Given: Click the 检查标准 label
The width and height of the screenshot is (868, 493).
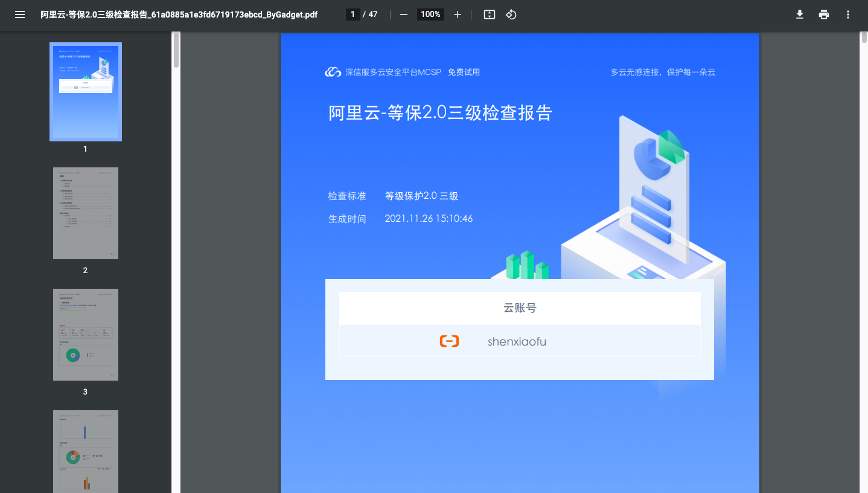Looking at the screenshot, I should 347,196.
